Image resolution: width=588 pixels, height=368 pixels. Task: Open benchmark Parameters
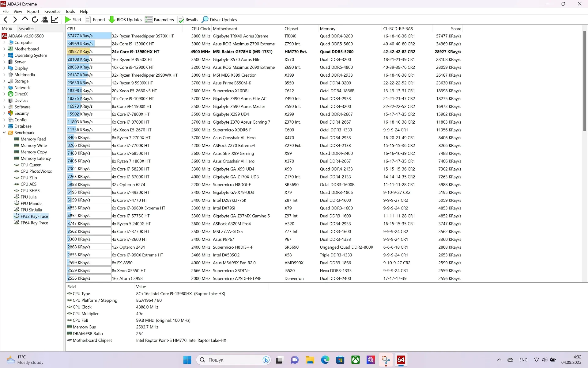[x=160, y=20]
